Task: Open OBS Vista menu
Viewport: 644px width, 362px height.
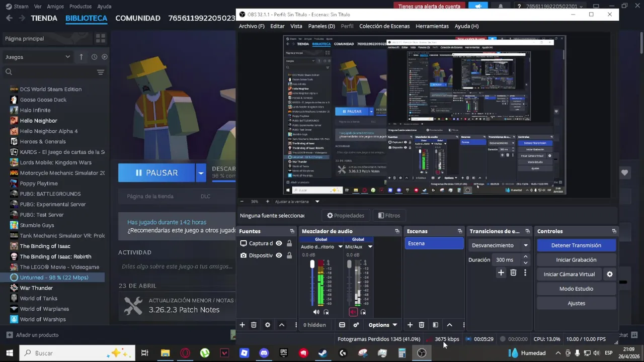Action: (296, 26)
